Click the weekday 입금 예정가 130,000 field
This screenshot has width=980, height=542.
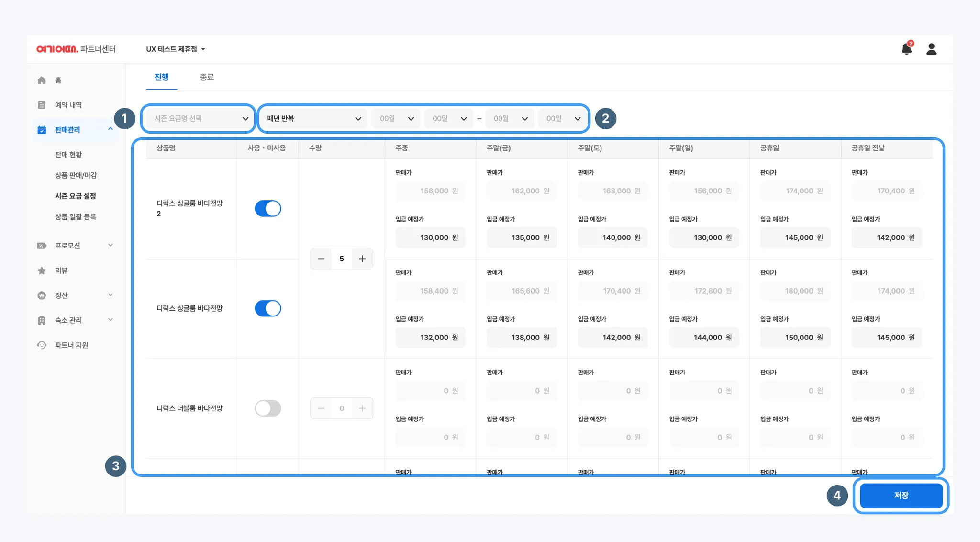(430, 237)
